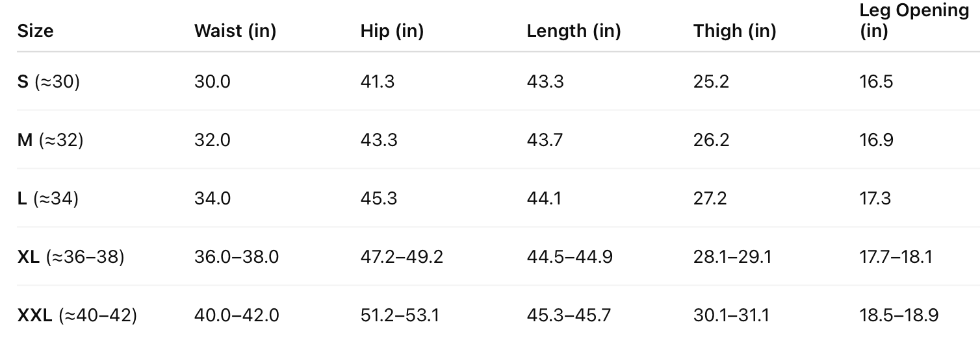980x344 pixels.
Task: Click the 41.3 hip value for size S
Action: tap(377, 81)
